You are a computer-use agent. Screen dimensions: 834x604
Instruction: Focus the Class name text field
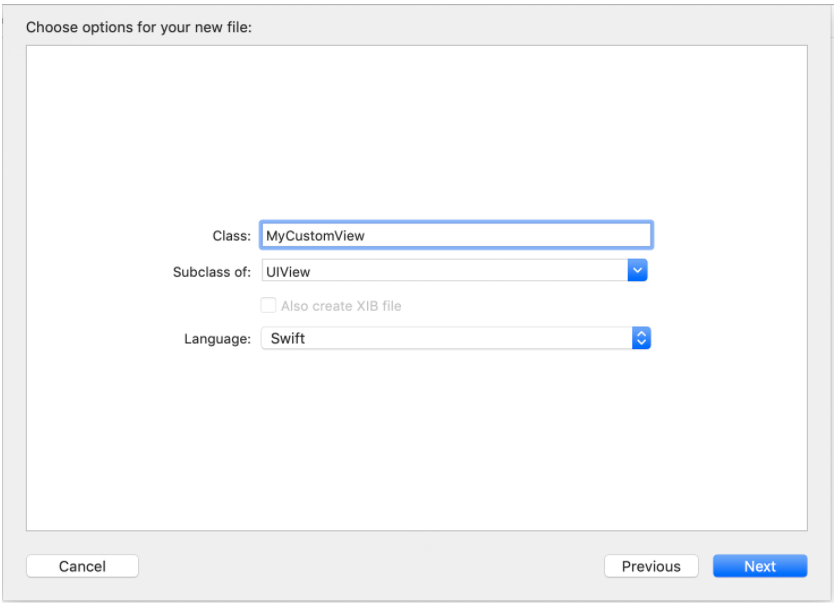coord(456,236)
